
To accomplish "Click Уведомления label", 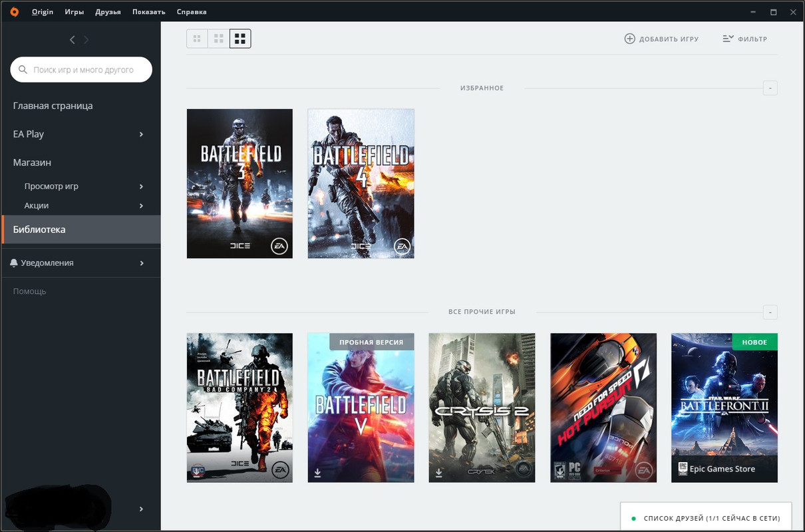I will [47, 263].
